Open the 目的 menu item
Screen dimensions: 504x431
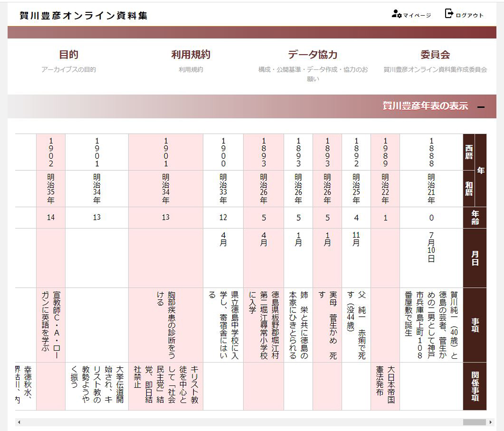coord(68,54)
